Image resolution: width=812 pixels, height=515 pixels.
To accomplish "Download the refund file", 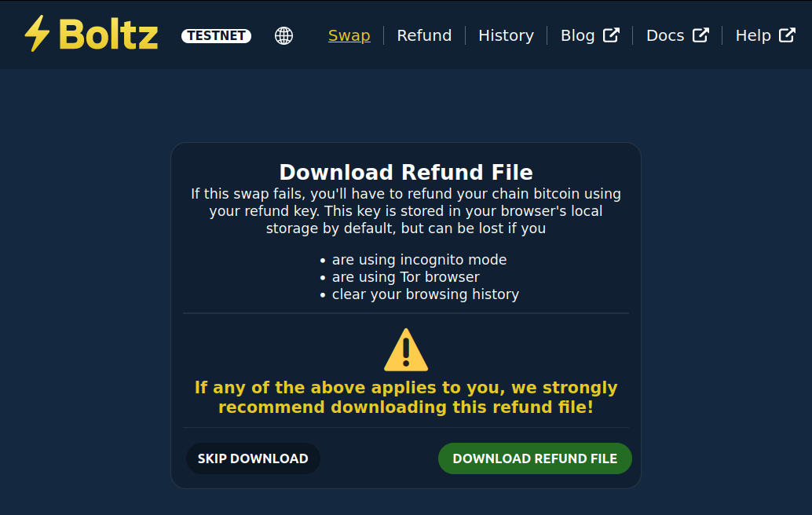I will pyautogui.click(x=535, y=458).
